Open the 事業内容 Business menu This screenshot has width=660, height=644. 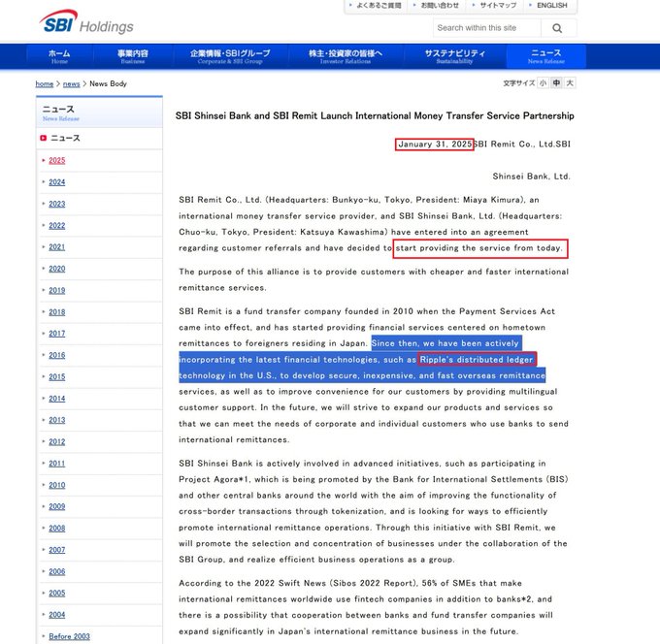point(133,56)
